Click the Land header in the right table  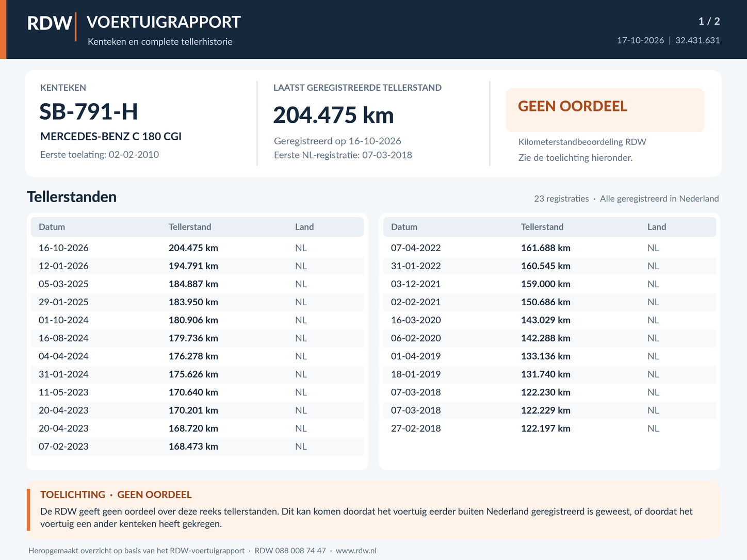[657, 227]
